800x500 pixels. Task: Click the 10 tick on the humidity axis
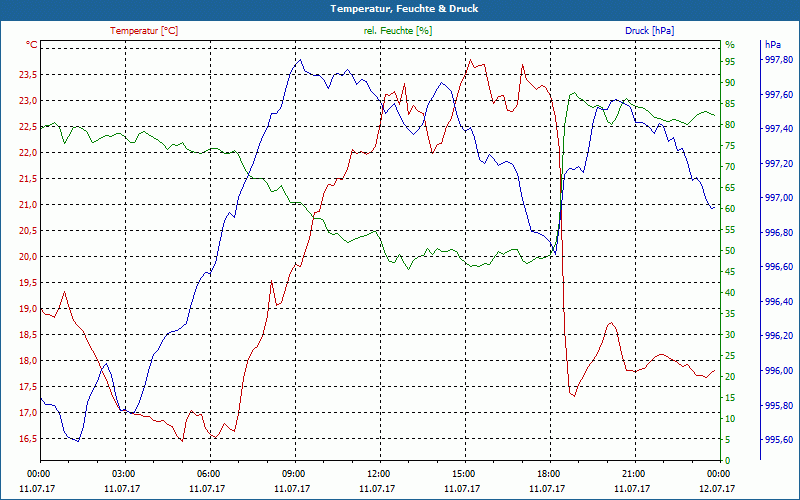730,418
